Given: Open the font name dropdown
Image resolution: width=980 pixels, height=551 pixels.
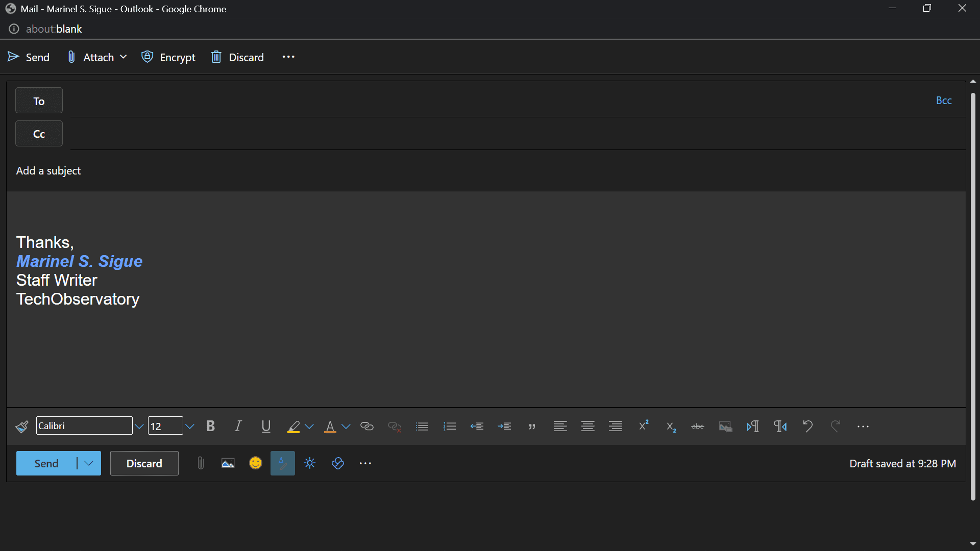Looking at the screenshot, I should [139, 427].
